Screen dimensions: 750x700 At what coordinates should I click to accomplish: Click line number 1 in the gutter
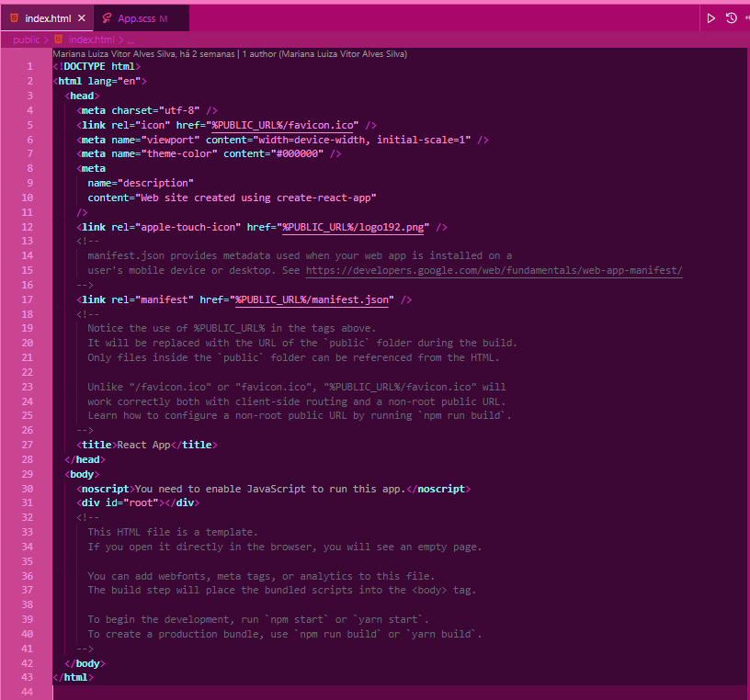pos(29,66)
